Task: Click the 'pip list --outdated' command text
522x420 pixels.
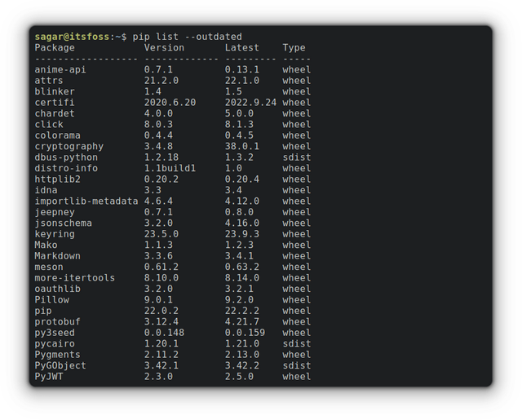Action: (x=187, y=37)
